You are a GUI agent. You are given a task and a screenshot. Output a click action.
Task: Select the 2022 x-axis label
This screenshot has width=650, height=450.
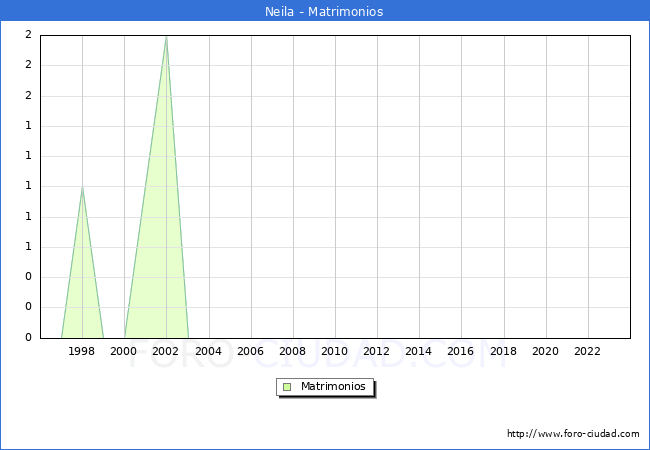coord(587,351)
